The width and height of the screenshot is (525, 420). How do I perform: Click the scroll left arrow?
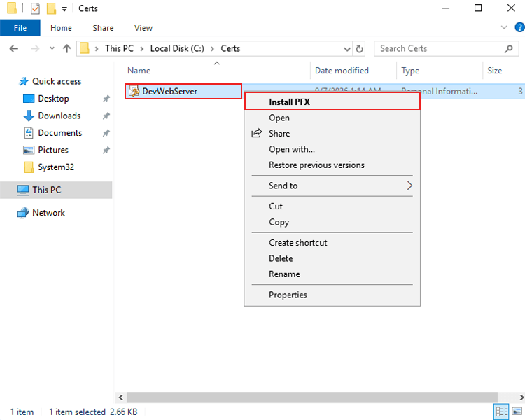pos(121,398)
